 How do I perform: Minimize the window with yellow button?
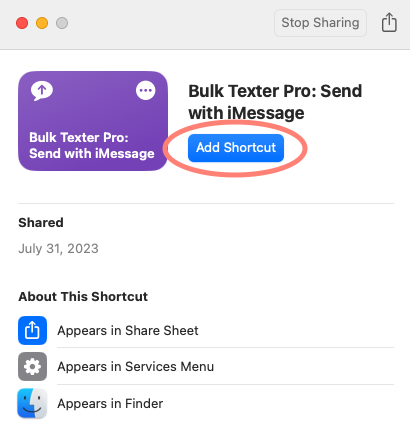(42, 23)
